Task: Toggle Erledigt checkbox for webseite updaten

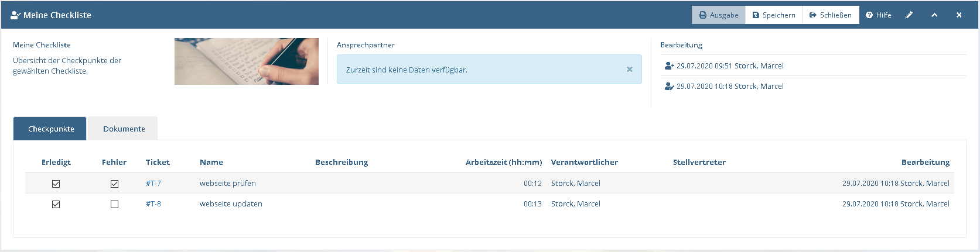Action: (56, 204)
